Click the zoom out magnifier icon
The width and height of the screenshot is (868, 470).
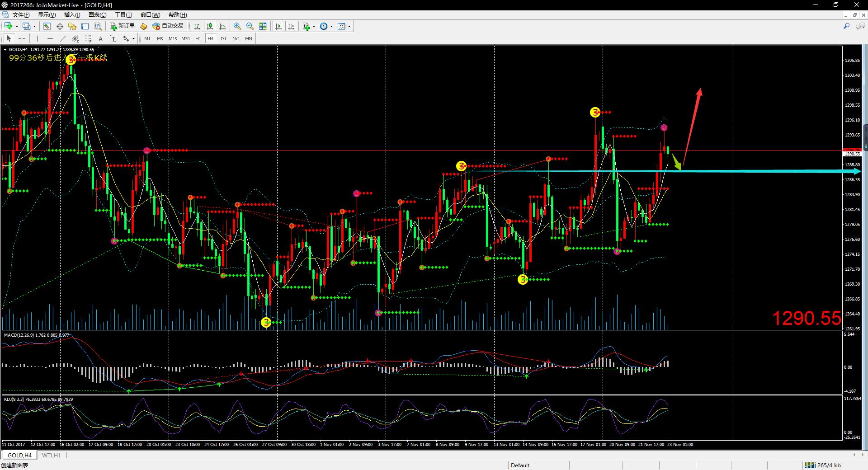tap(250, 26)
